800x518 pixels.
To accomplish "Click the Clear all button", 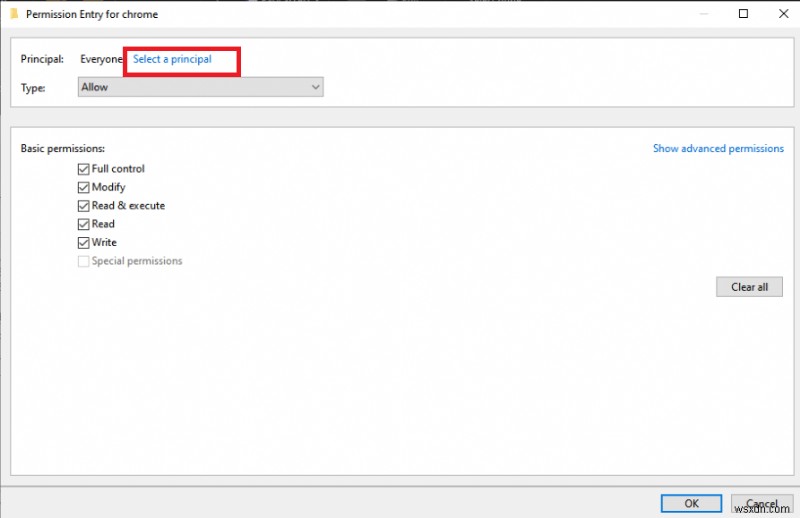I will 749,287.
